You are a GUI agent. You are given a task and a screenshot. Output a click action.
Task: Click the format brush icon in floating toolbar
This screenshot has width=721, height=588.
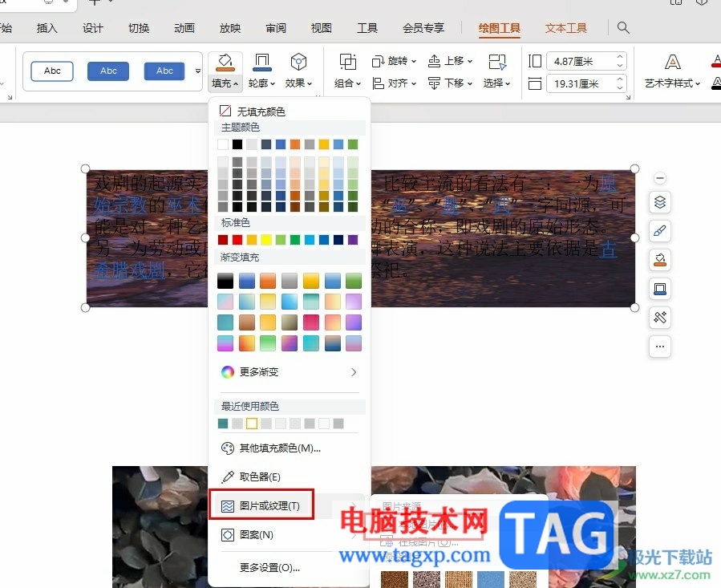[660, 230]
